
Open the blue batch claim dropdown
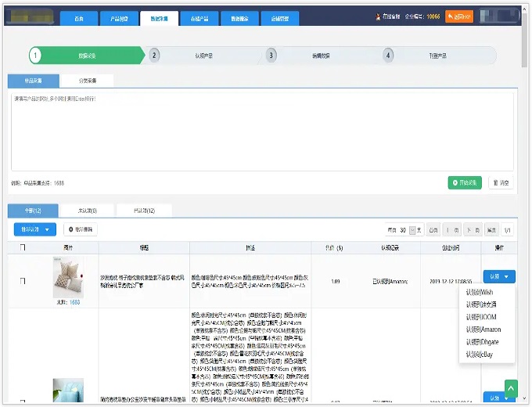pos(34,229)
